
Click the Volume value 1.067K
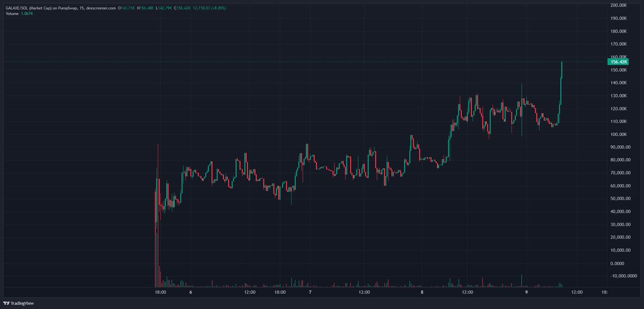26,13
